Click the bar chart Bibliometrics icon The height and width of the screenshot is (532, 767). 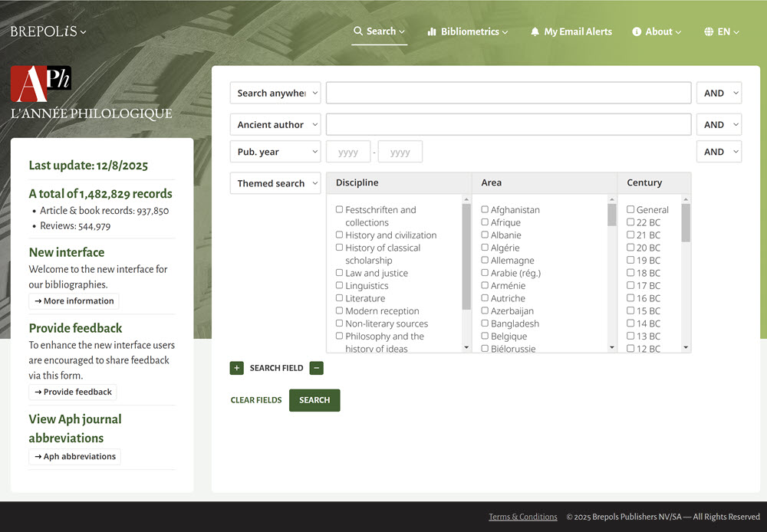432,32
